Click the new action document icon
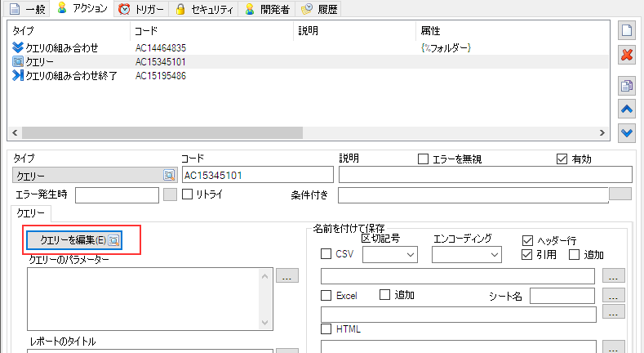This screenshot has width=644, height=353. tap(627, 30)
